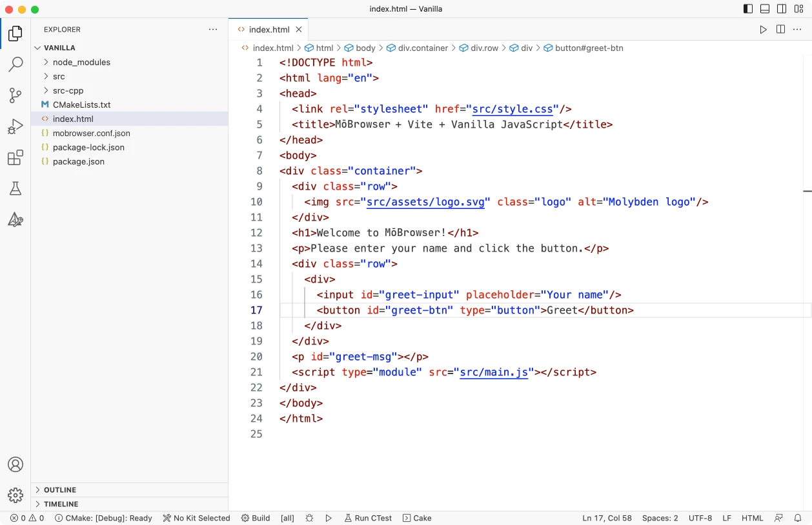Click the Testing beaker icon in sidebar
Viewport: 812px width, 525px height.
click(15, 188)
